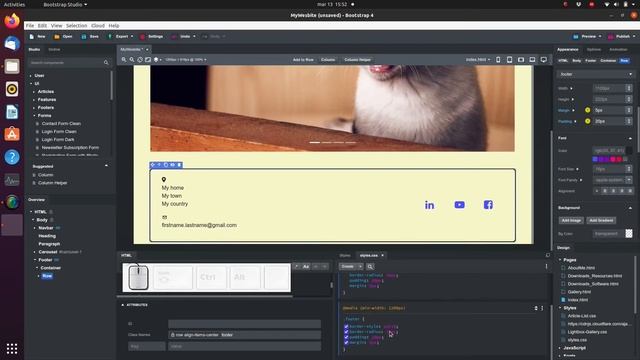The width and height of the screenshot is (640, 360).
Task: Click the first magnifier icon in stage toolbar
Action: pos(124,60)
